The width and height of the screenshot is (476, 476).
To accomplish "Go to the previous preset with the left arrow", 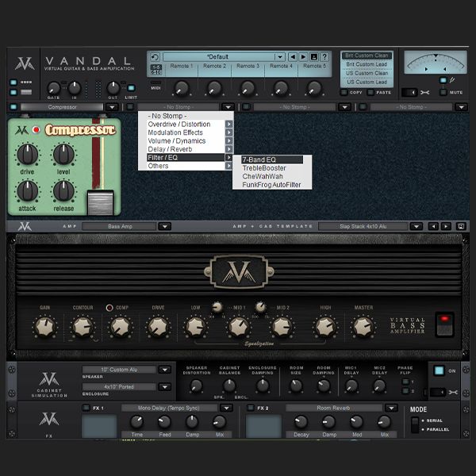I will click(293, 57).
